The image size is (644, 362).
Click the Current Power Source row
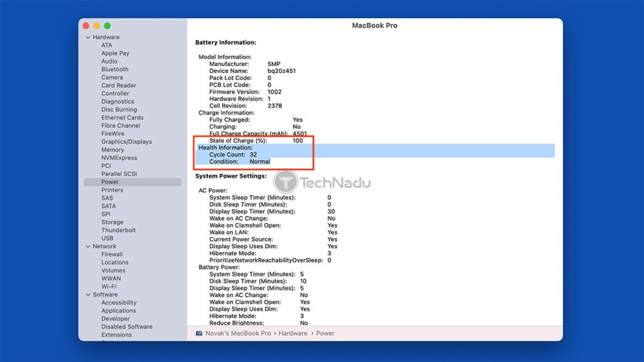273,239
